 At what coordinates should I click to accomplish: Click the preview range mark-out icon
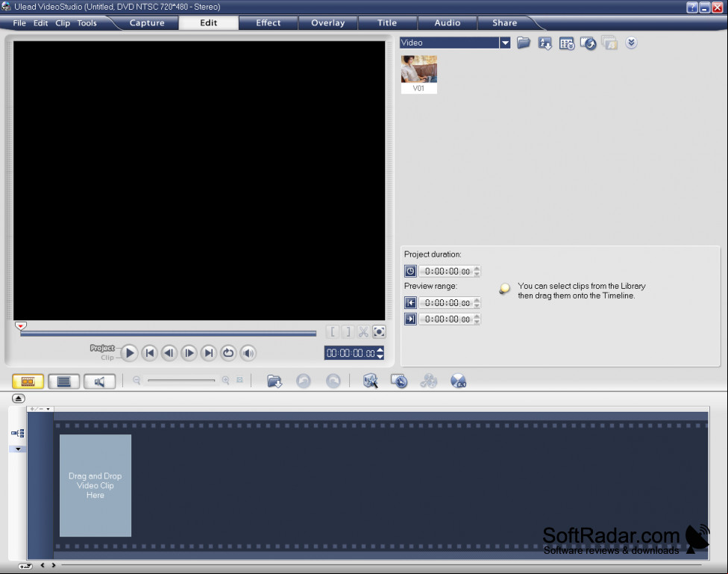coord(410,319)
